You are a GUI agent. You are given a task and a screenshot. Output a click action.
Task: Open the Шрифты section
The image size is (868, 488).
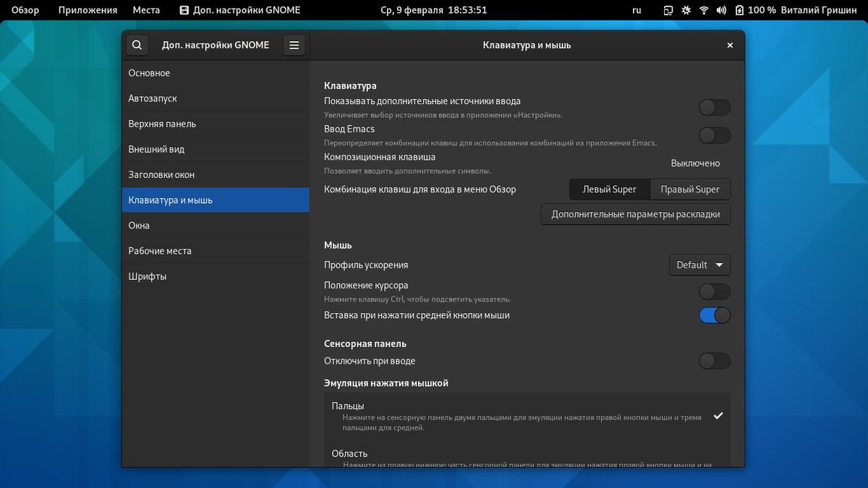[216, 276]
